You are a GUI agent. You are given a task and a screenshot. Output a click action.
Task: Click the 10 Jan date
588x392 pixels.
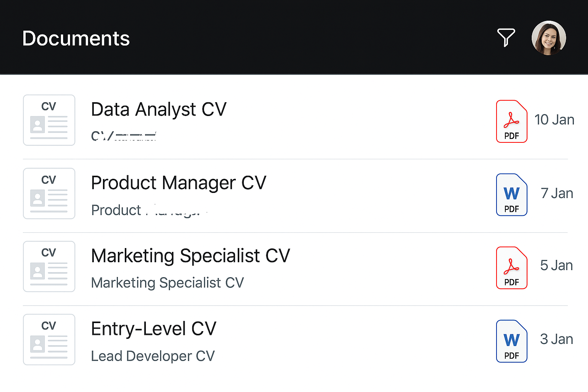point(554,120)
